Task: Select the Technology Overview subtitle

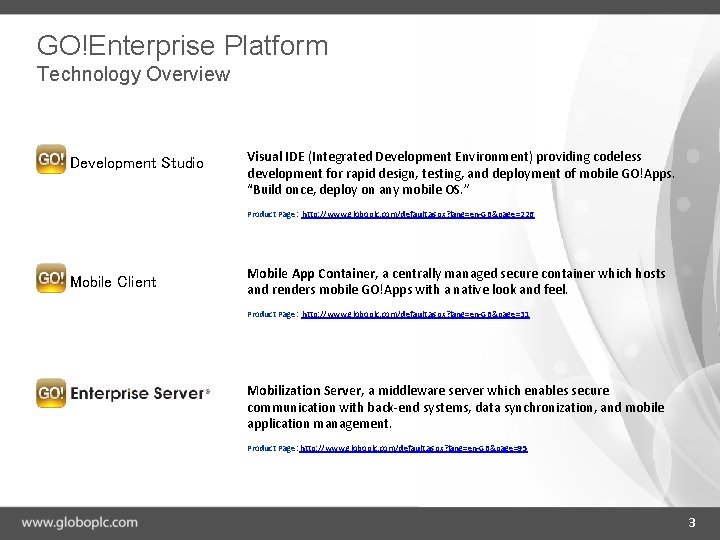Action: pos(133,74)
